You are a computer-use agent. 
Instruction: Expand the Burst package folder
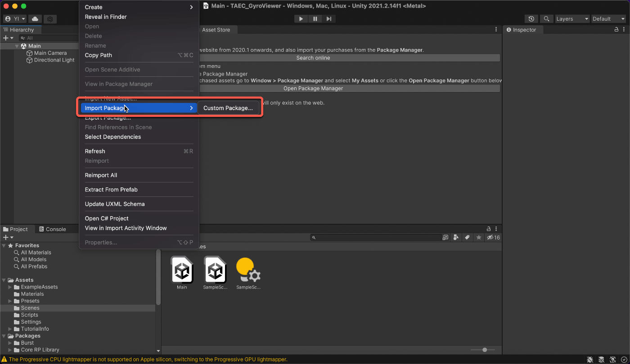click(x=10, y=343)
